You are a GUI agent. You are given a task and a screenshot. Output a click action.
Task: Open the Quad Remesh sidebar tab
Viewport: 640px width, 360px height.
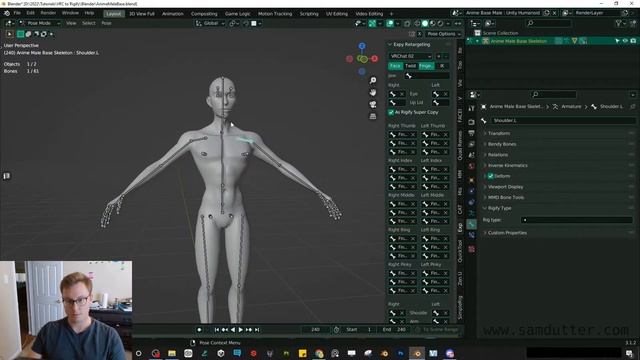pyautogui.click(x=460, y=145)
